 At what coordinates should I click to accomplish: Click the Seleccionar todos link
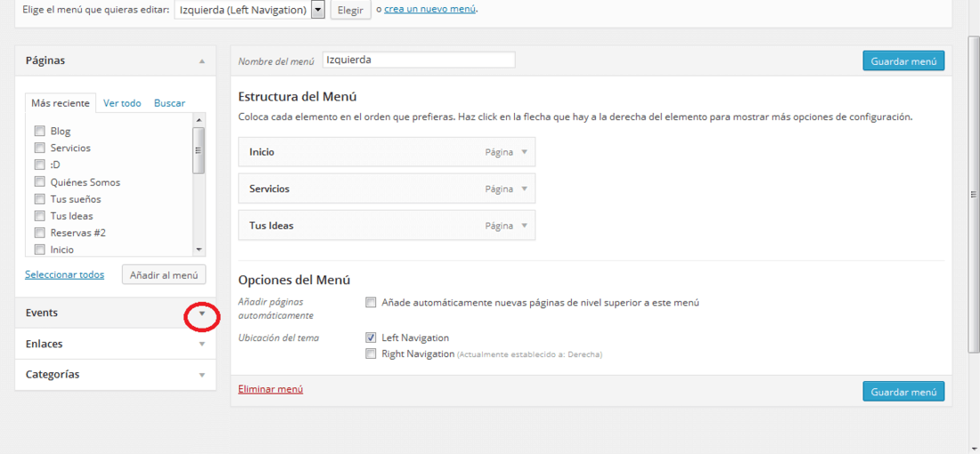[x=64, y=274]
